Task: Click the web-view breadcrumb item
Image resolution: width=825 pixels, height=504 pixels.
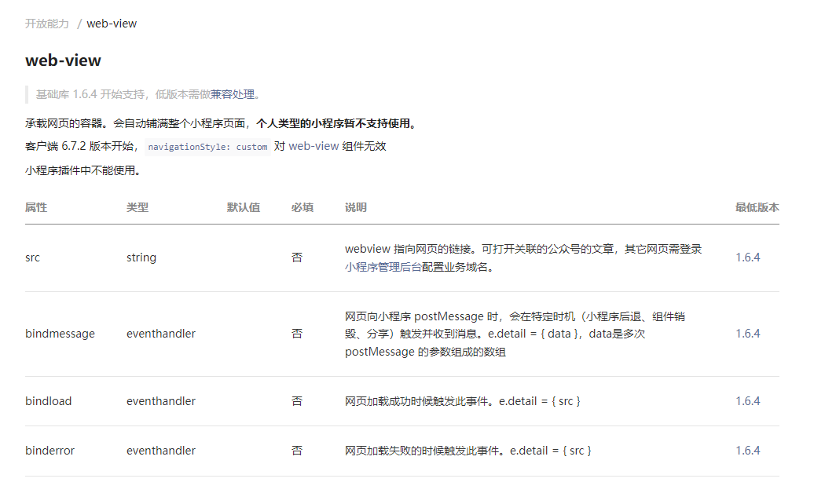Action: pos(111,24)
